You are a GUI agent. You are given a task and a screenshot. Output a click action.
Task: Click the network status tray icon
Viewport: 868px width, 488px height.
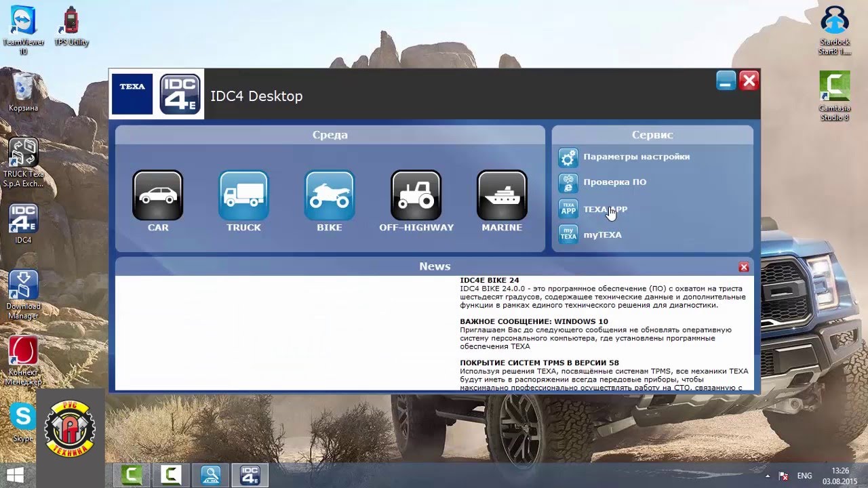[783, 476]
